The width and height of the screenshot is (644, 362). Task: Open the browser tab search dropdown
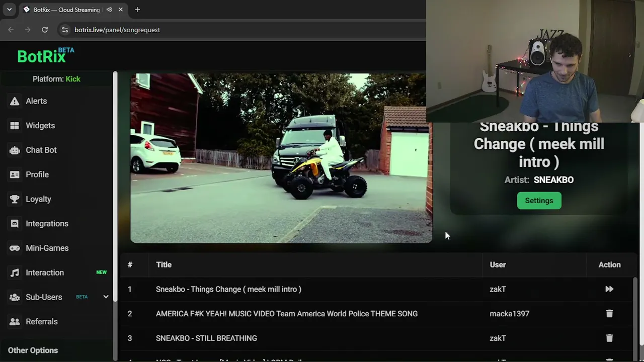pos(9,10)
